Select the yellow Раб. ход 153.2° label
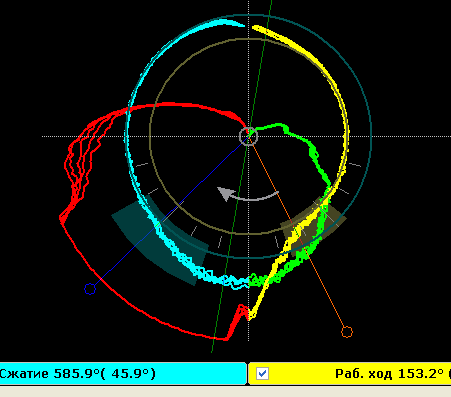451x397 pixels. pos(389,374)
